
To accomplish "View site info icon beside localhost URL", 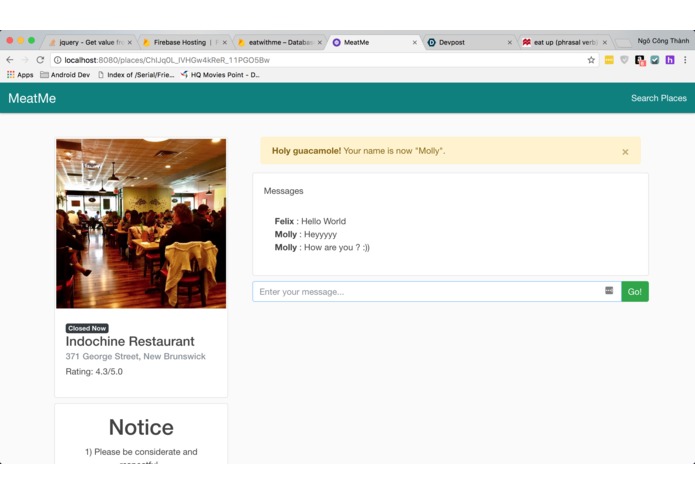I will [58, 60].
